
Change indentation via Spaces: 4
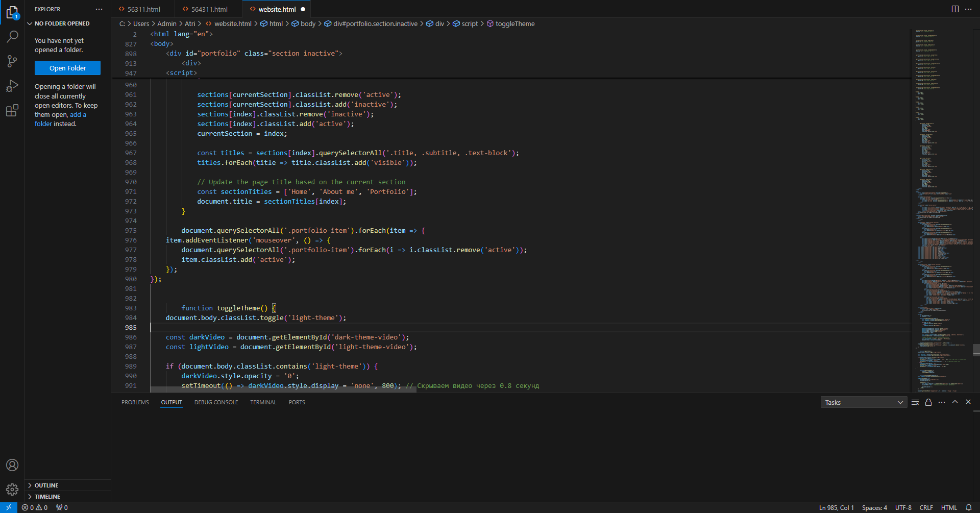coord(874,507)
